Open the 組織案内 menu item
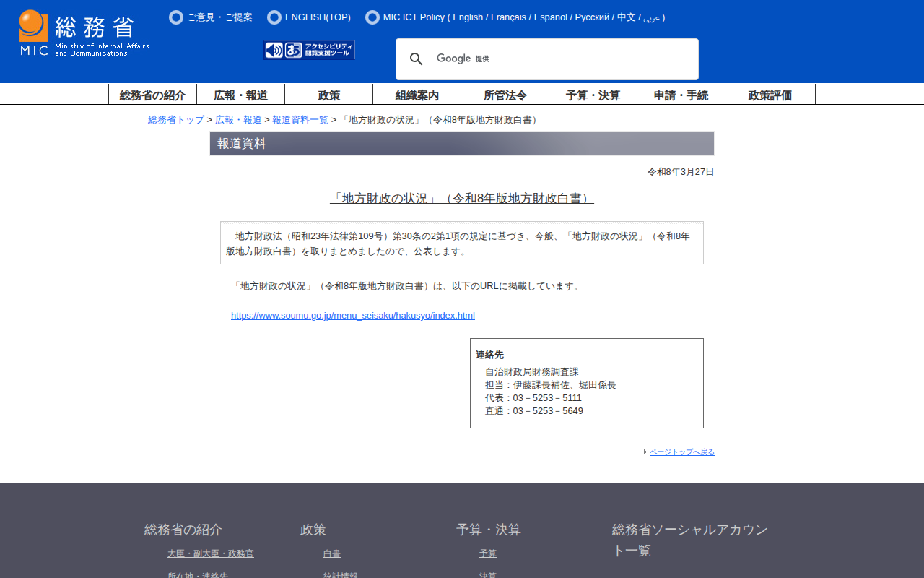This screenshot has height=578, width=924. (417, 95)
